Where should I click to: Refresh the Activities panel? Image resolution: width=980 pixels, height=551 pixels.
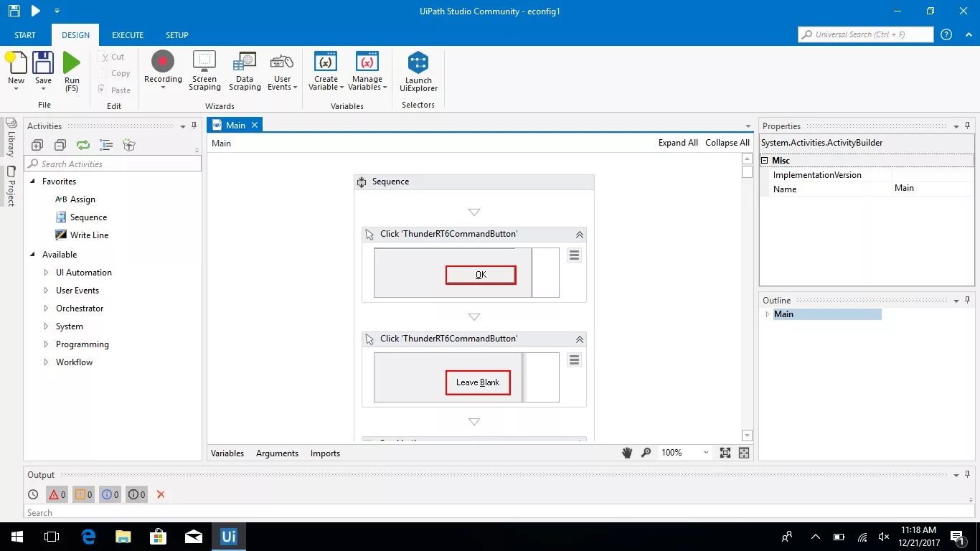[83, 145]
